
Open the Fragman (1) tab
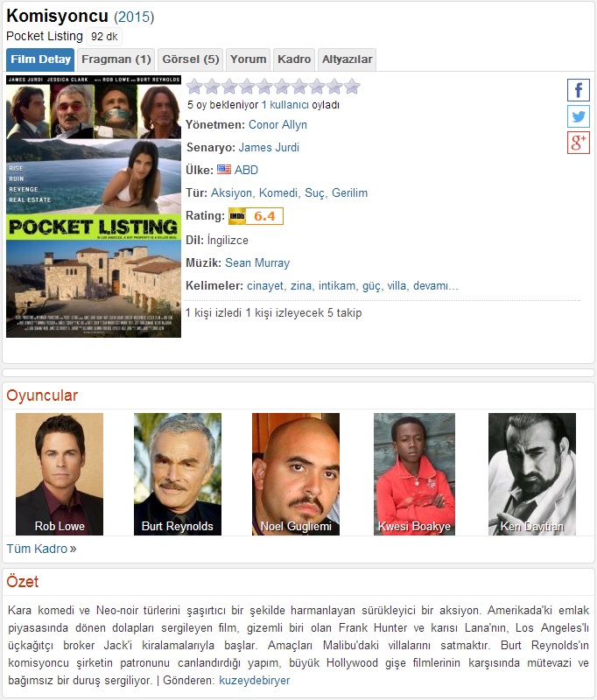pyautogui.click(x=116, y=59)
